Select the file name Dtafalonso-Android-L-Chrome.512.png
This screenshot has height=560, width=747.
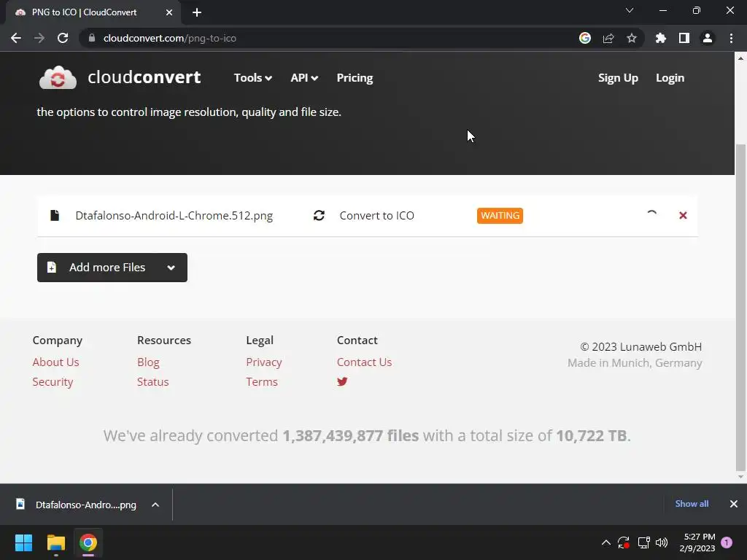[x=174, y=216]
